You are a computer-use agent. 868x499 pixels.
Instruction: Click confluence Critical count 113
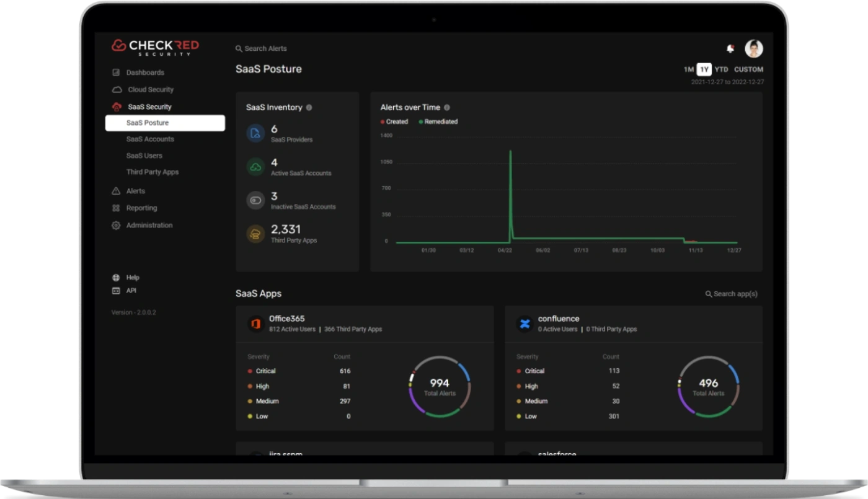tap(614, 371)
